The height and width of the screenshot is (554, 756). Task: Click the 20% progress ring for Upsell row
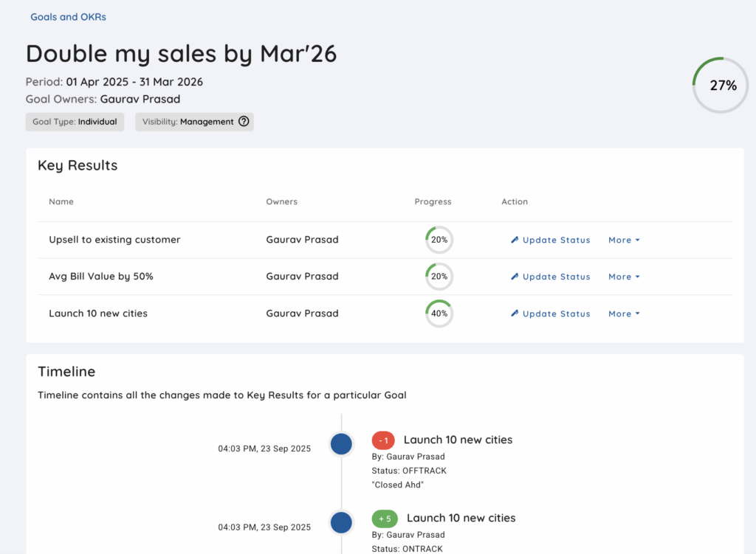click(x=439, y=240)
